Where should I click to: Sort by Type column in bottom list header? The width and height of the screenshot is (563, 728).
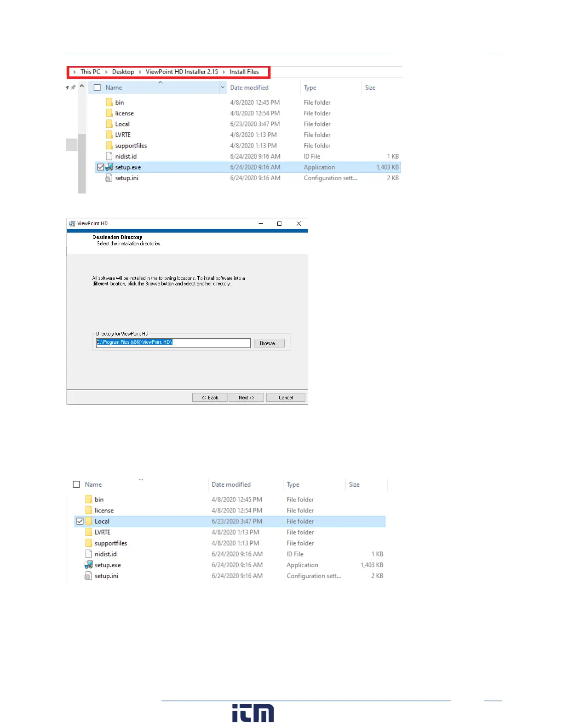pos(293,485)
